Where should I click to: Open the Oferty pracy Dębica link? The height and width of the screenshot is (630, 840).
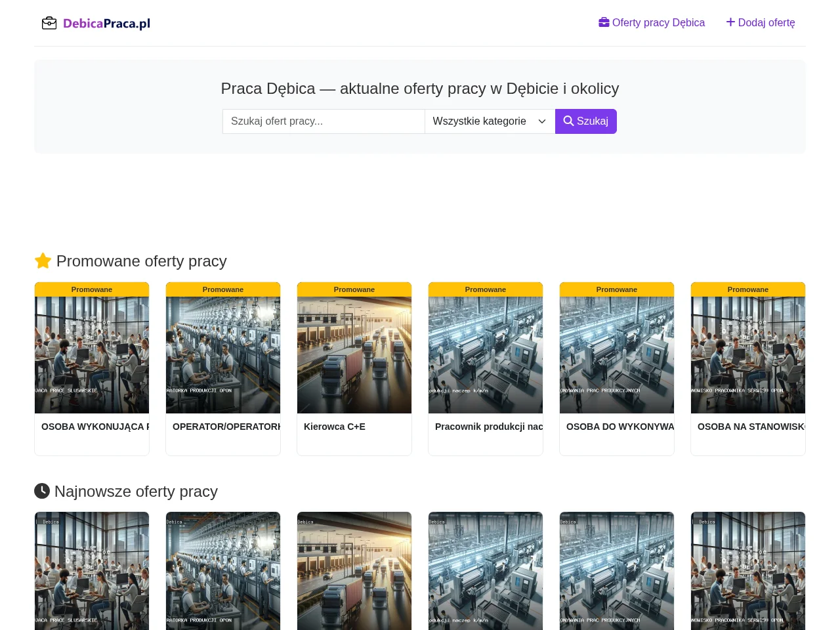tap(652, 23)
